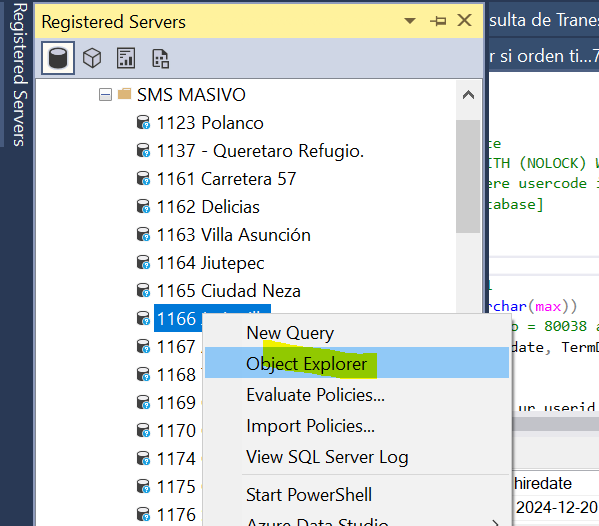
Task: Choose Evaluate Policies... in context menu
Action: [x=357, y=395]
